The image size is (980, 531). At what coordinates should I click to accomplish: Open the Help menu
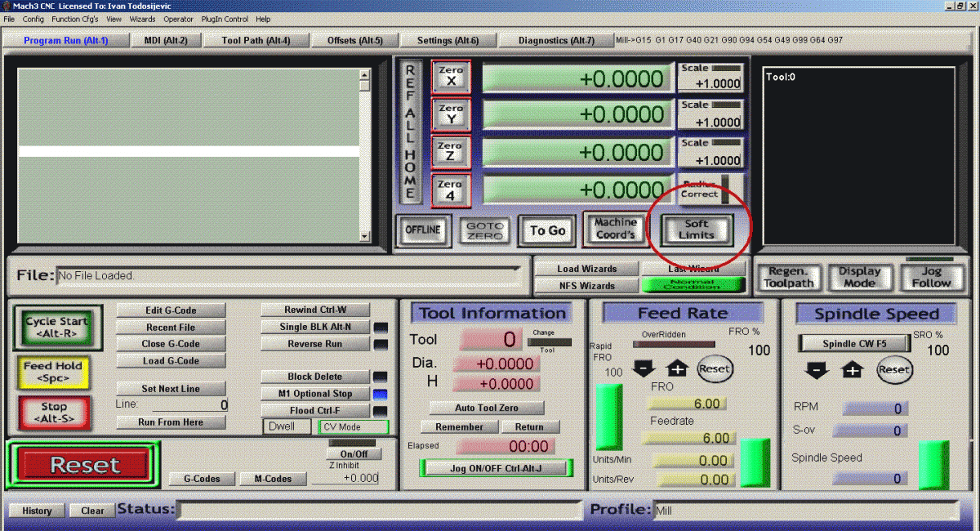coord(263,19)
